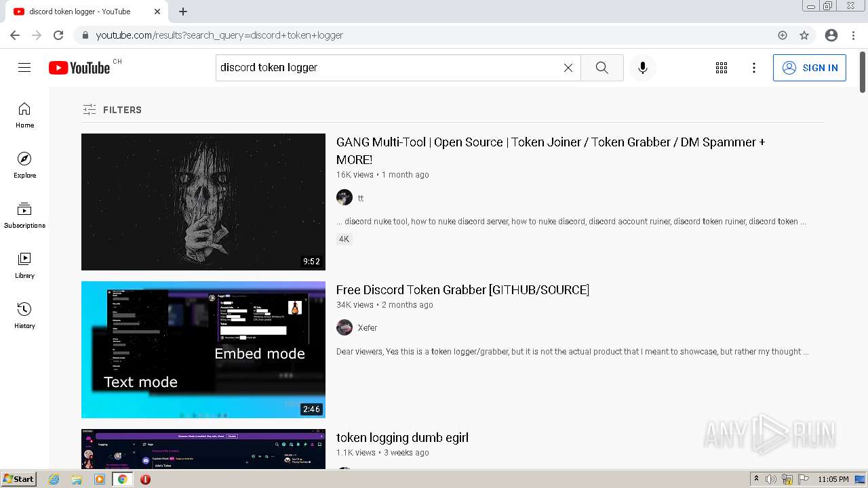The height and width of the screenshot is (488, 868).
Task: Bookmark this page with star
Action: point(804,35)
